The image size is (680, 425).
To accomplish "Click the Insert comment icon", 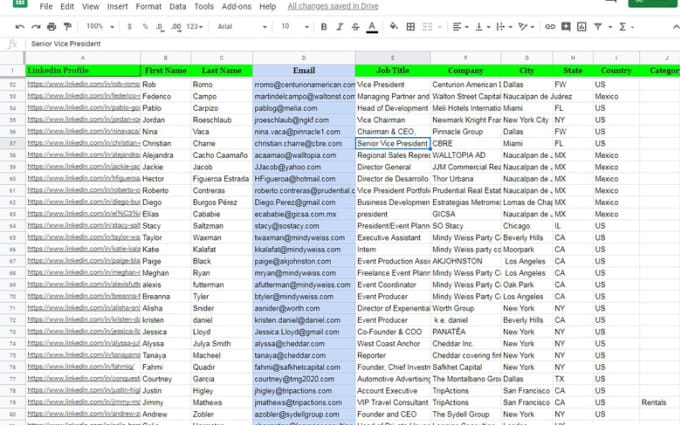I will 566,27.
